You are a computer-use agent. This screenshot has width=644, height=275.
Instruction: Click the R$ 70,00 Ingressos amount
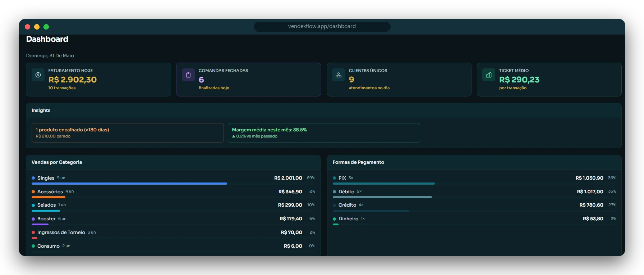click(291, 232)
